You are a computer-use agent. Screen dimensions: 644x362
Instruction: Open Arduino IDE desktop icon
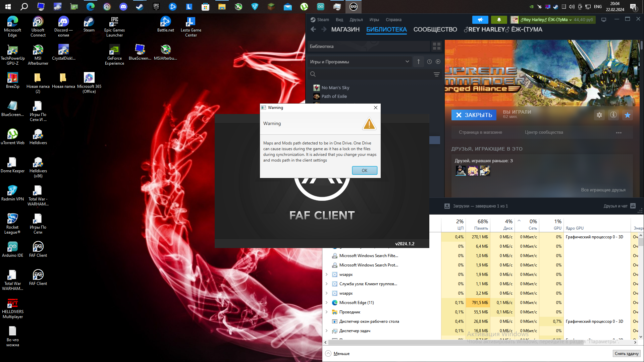pyautogui.click(x=12, y=249)
